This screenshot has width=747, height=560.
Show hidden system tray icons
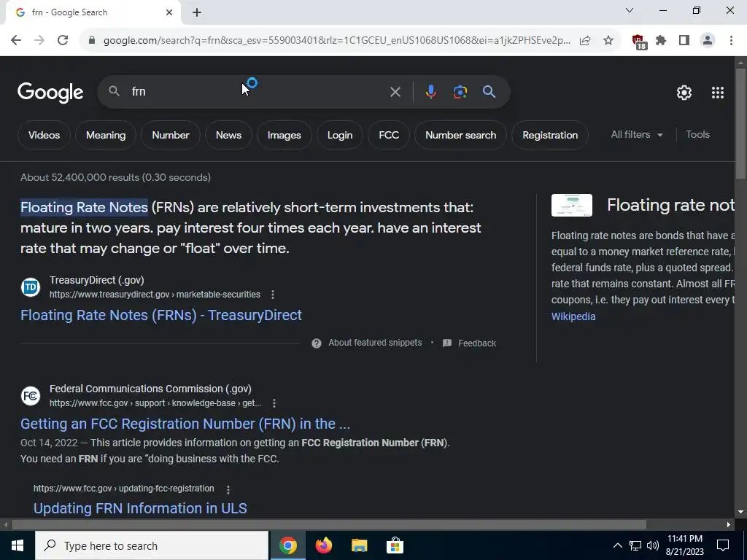(617, 545)
